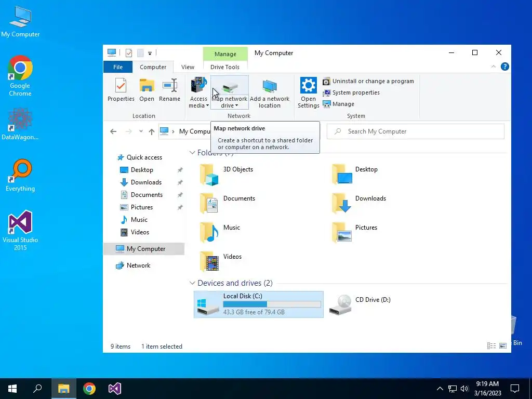The image size is (532, 399).
Task: Select My Computer in navigation pane
Action: point(144,249)
